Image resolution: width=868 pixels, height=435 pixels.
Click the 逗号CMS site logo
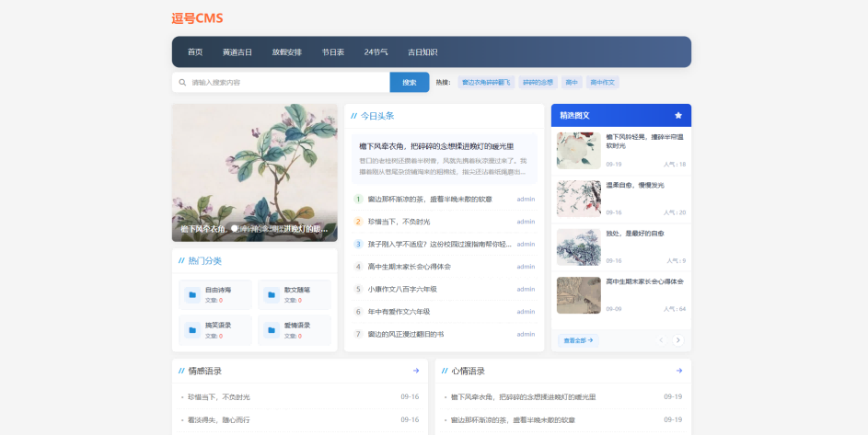[x=197, y=18]
